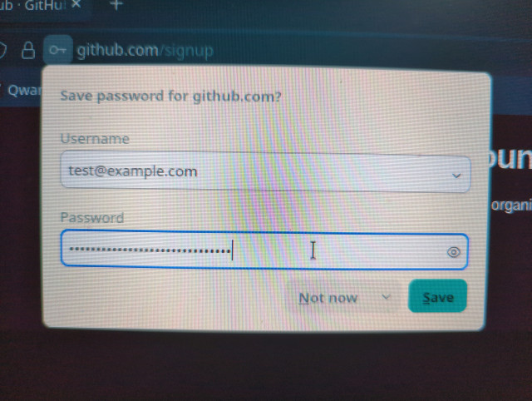This screenshot has height=401, width=532.
Task: Open the Qwant bookmark item
Action: pyautogui.click(x=22, y=91)
